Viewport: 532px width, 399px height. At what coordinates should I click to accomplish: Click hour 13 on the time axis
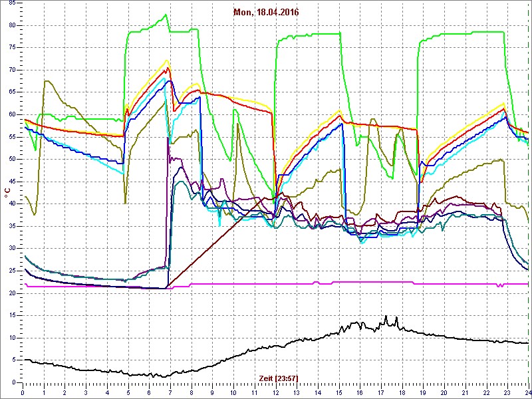pyautogui.click(x=297, y=393)
